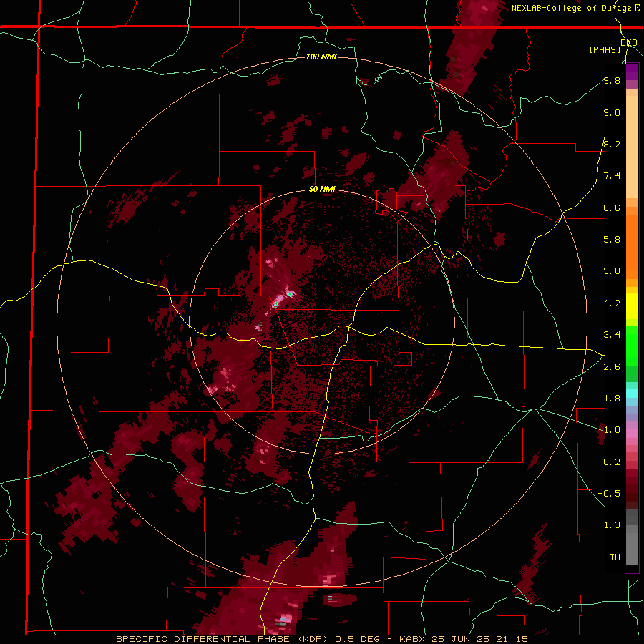Click the 2.6 color scale label

612,367
